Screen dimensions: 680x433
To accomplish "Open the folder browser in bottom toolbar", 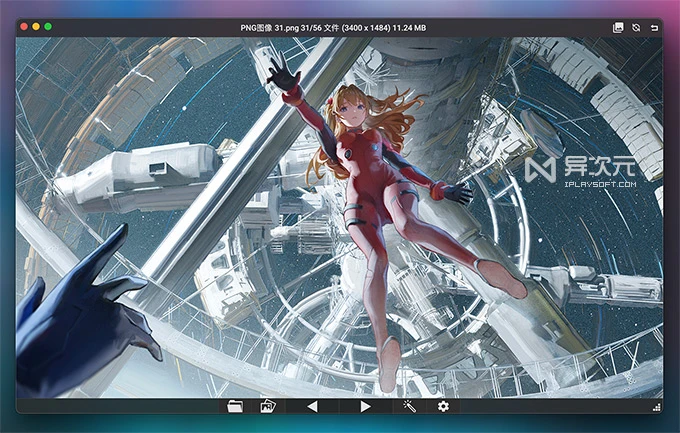I will pyautogui.click(x=236, y=406).
